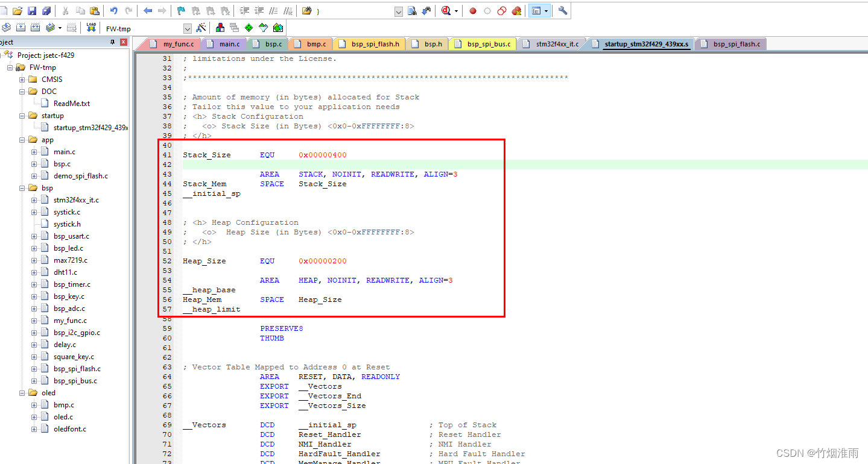The image size is (868, 464).
Task: Click the Paste button
Action: pyautogui.click(x=95, y=10)
